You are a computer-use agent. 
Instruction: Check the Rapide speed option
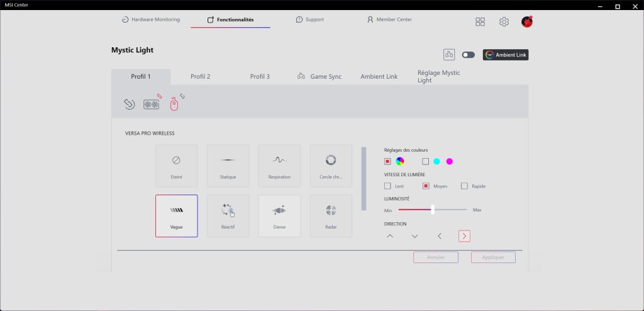click(x=464, y=186)
